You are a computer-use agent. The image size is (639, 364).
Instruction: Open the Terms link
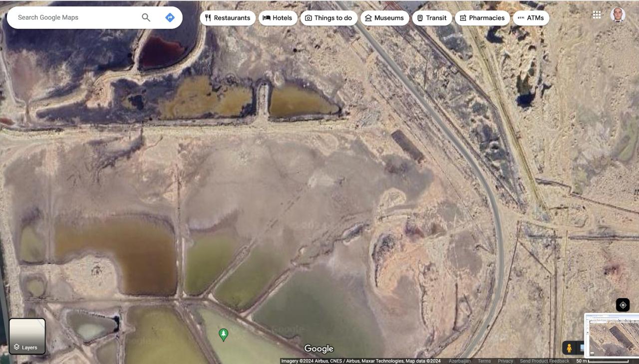[x=484, y=361]
